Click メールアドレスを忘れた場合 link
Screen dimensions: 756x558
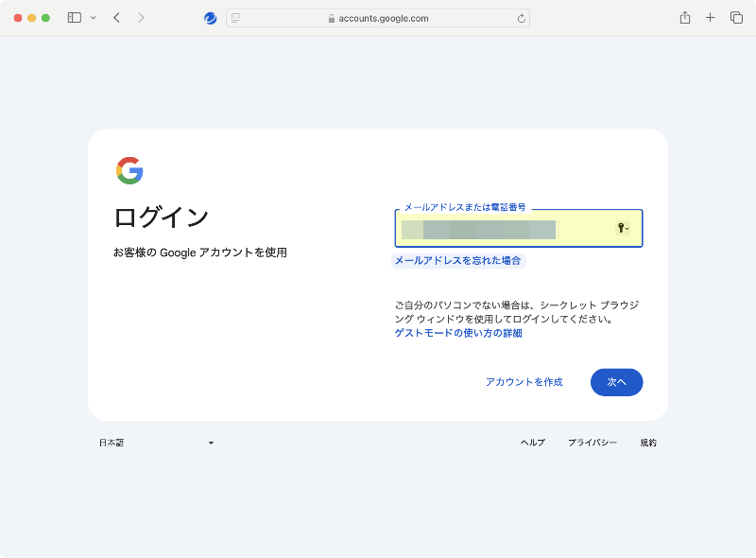pos(458,261)
